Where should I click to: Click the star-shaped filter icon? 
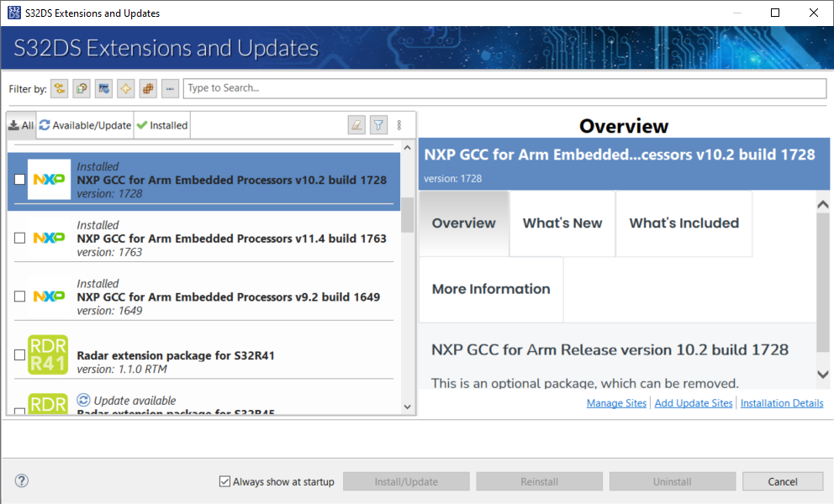[x=126, y=88]
